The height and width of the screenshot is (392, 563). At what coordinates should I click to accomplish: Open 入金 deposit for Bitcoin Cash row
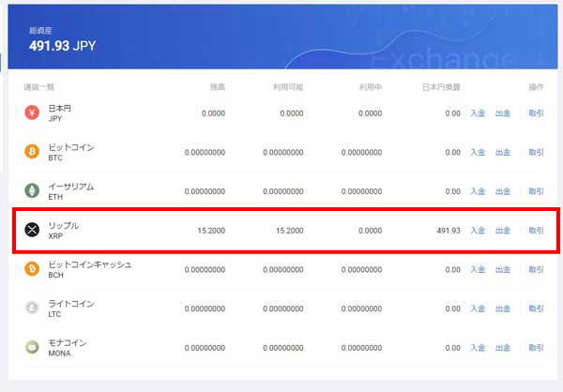(x=478, y=270)
